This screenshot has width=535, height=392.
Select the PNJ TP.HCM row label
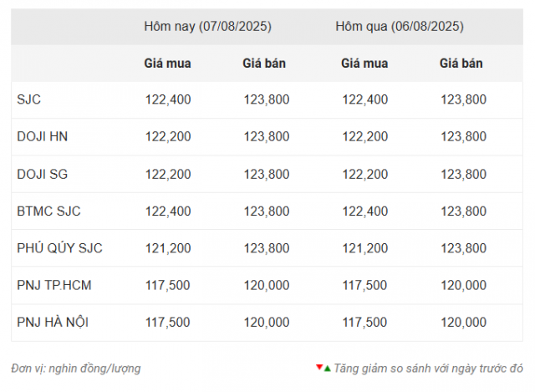(x=54, y=285)
